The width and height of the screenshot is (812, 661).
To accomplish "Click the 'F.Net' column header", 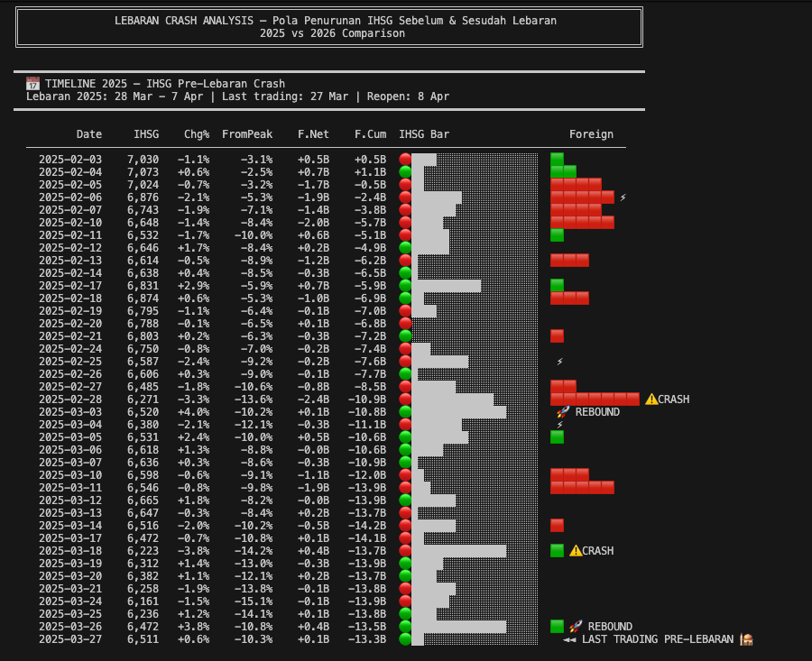I will click(313, 134).
